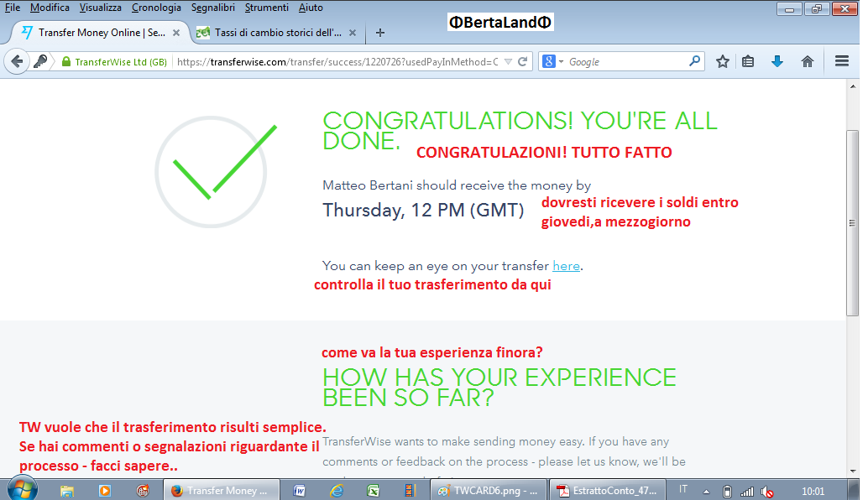
Task: Close the Tassi di cambio storici tab
Action: point(352,33)
